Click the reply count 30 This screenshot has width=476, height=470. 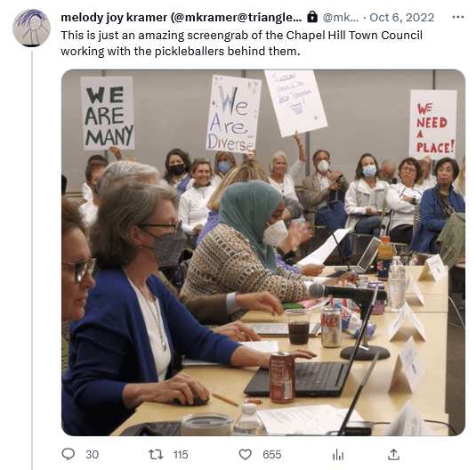pyautogui.click(x=92, y=455)
